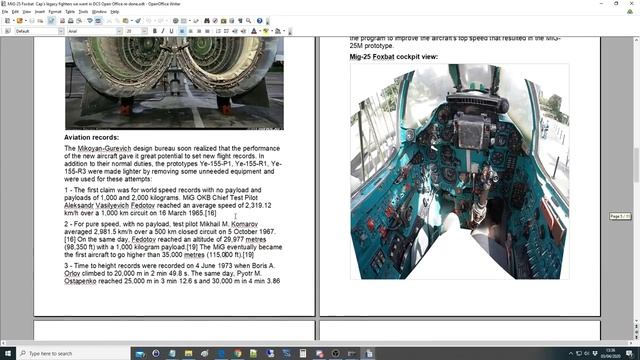Toggle AutoSpellcheck on or off
The width and height of the screenshot is (640, 360).
pos(98,20)
